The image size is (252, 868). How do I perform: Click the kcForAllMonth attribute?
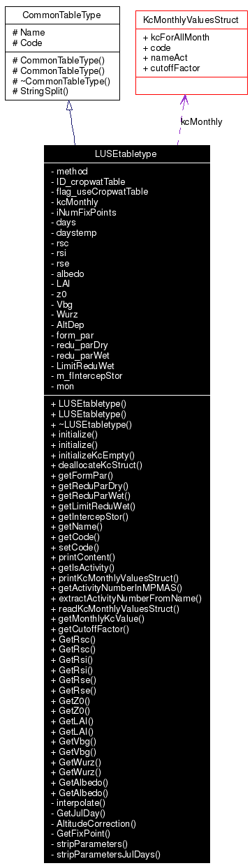click(173, 38)
